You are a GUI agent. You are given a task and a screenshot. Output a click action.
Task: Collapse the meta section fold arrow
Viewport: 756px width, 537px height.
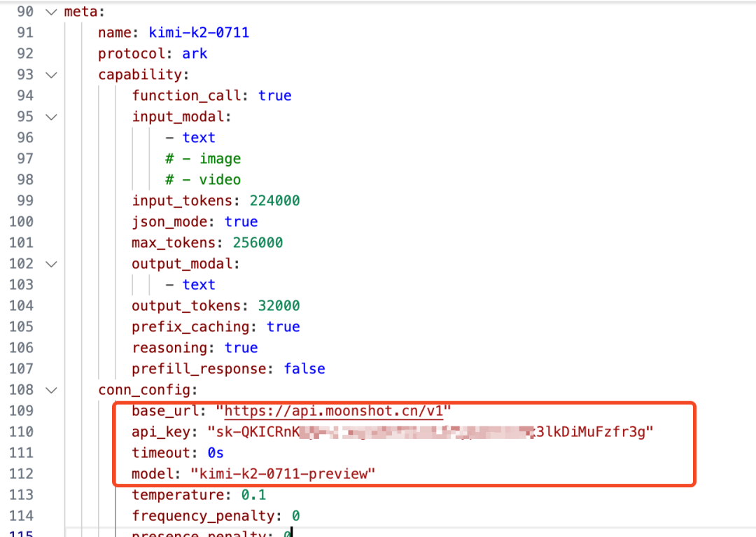[x=50, y=12]
